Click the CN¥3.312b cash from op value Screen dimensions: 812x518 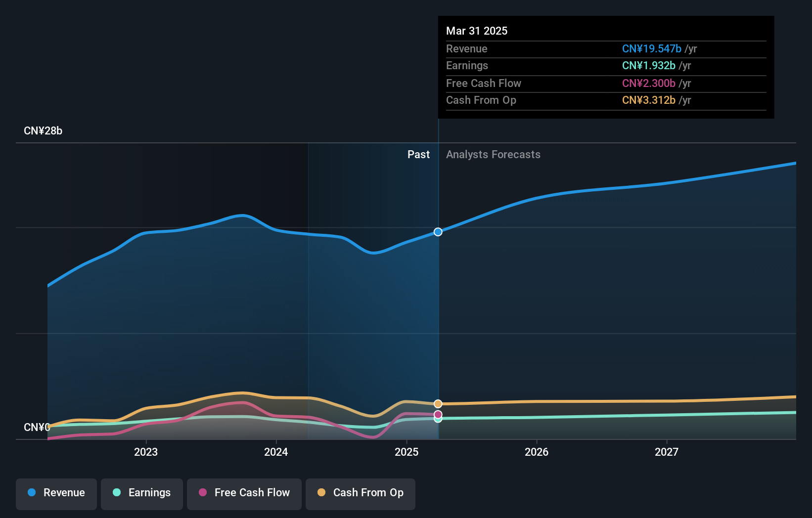pos(649,100)
